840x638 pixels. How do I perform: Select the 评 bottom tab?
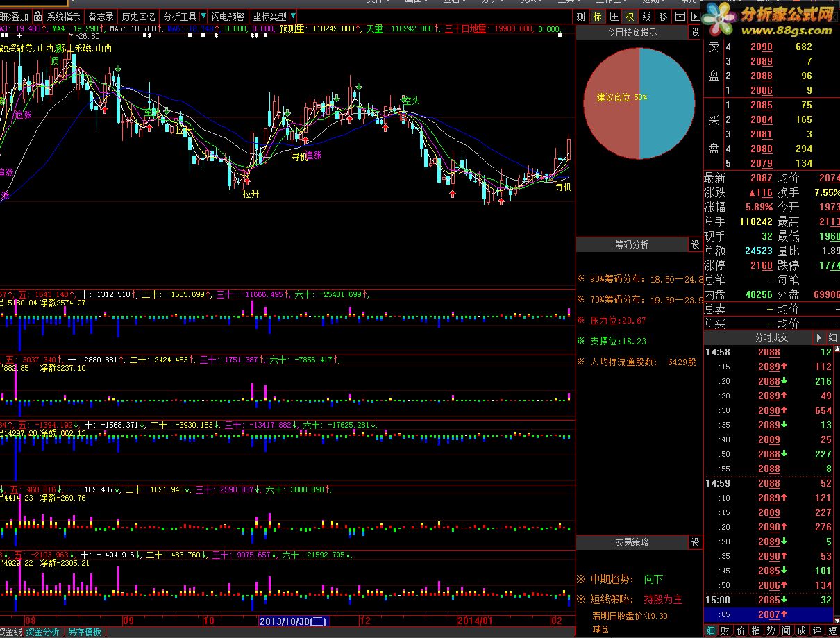[817, 630]
